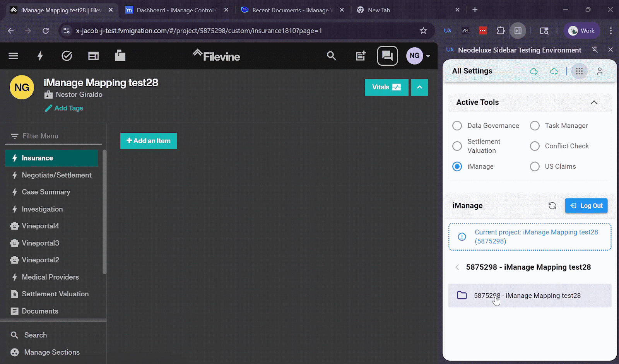Select the iManage radio button
Viewport: 619px width, 364px height.
457,167
